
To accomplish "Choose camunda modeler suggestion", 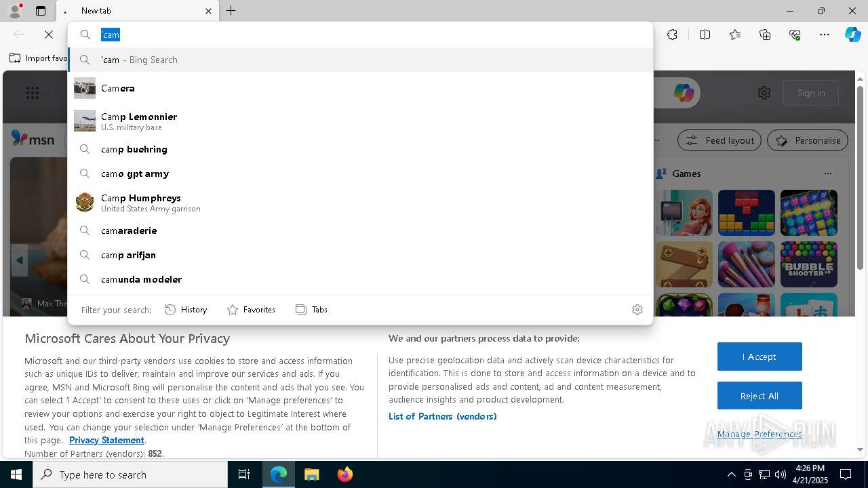I will [x=360, y=279].
